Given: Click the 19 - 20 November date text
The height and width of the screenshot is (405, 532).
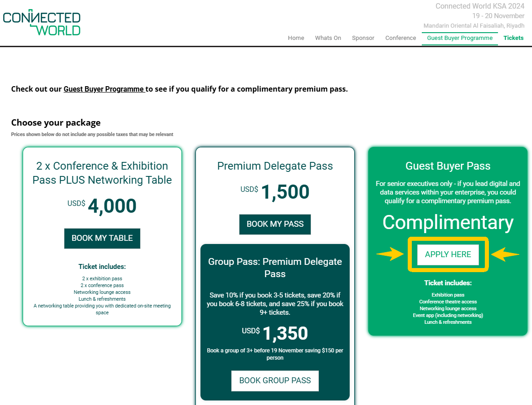Looking at the screenshot, I should click(x=498, y=16).
